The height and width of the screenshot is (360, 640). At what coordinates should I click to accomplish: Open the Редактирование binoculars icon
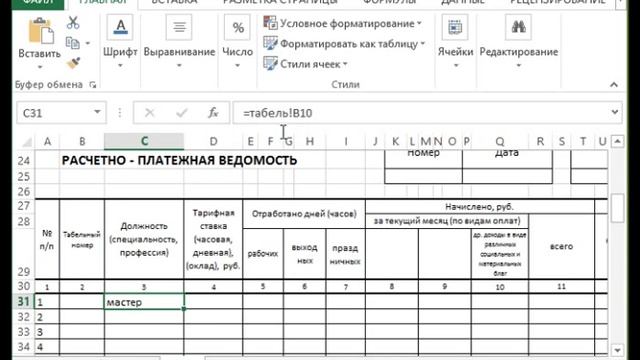(518, 27)
